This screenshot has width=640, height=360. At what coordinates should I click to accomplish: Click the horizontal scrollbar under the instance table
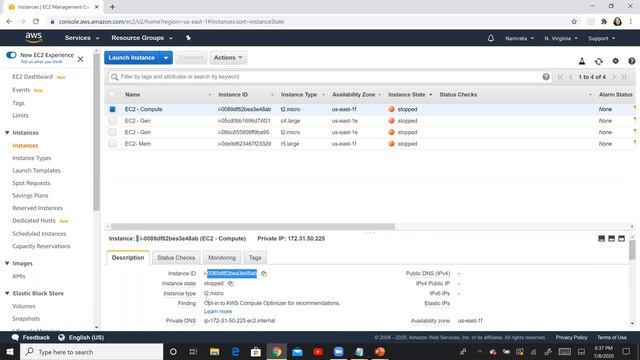click(253, 227)
